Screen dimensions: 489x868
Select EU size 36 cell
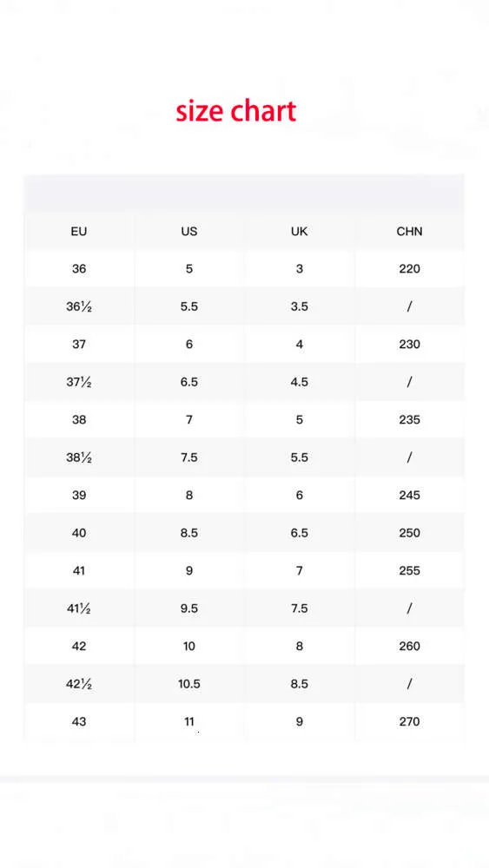pyautogui.click(x=79, y=269)
